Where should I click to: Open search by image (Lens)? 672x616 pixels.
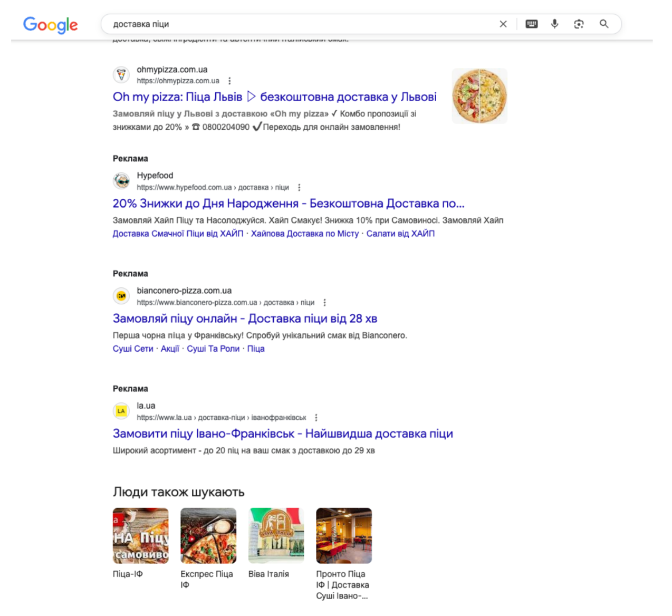[579, 24]
